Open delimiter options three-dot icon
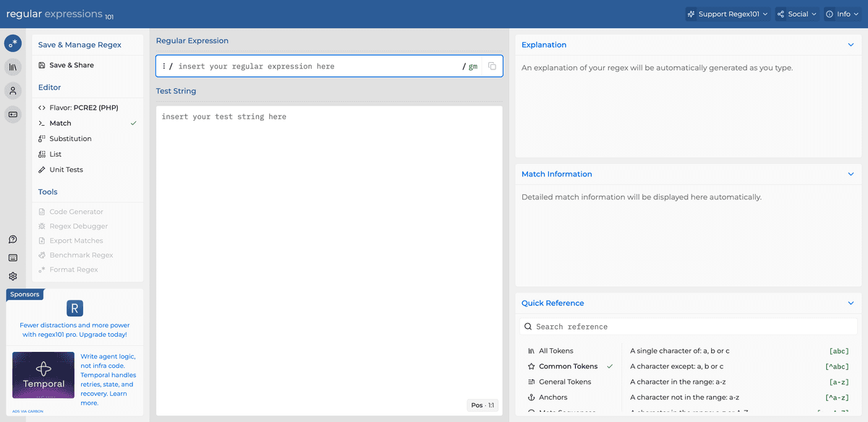Viewport: 868px width, 422px height. coord(163,66)
